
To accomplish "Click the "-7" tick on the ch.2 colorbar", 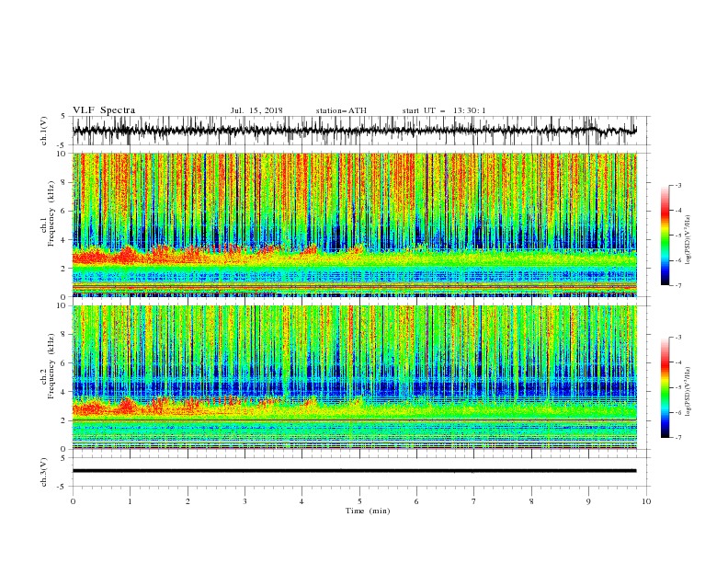I will click(678, 437).
